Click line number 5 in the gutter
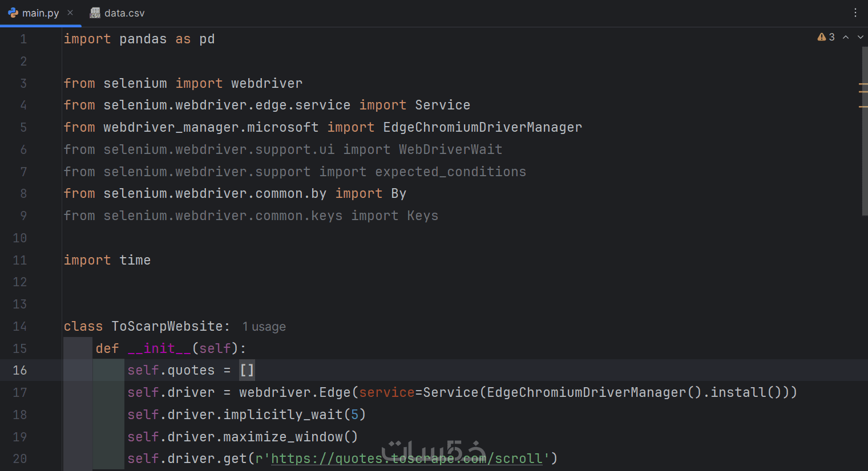868x471 pixels. (x=23, y=127)
